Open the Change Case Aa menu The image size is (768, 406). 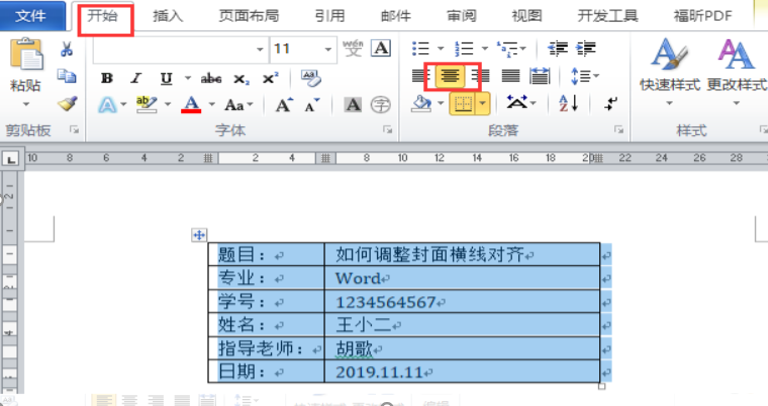tap(239, 105)
